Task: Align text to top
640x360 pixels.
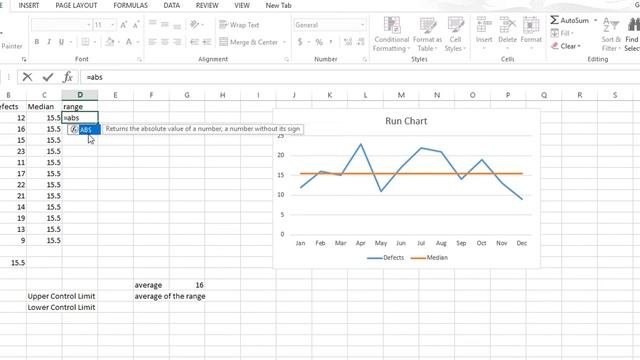Action: [x=153, y=24]
